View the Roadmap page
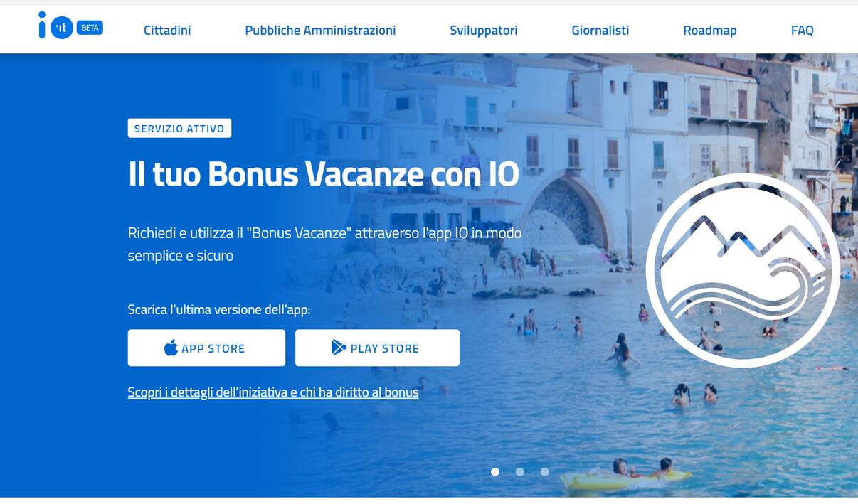The width and height of the screenshot is (858, 504). click(x=710, y=31)
